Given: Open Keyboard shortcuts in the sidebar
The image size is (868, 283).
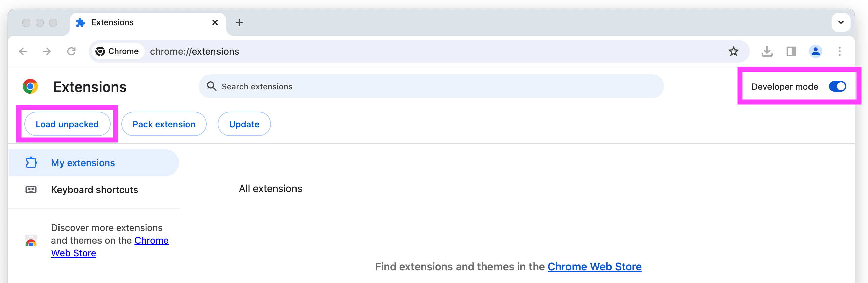Looking at the screenshot, I should [94, 190].
